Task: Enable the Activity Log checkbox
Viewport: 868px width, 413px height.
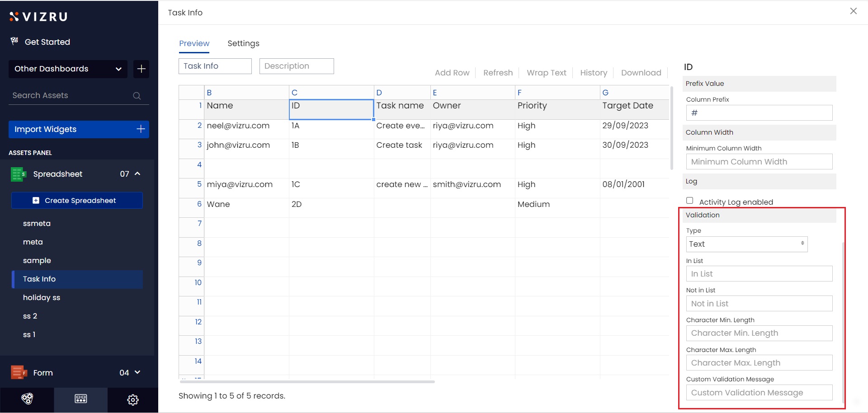Action: point(689,201)
